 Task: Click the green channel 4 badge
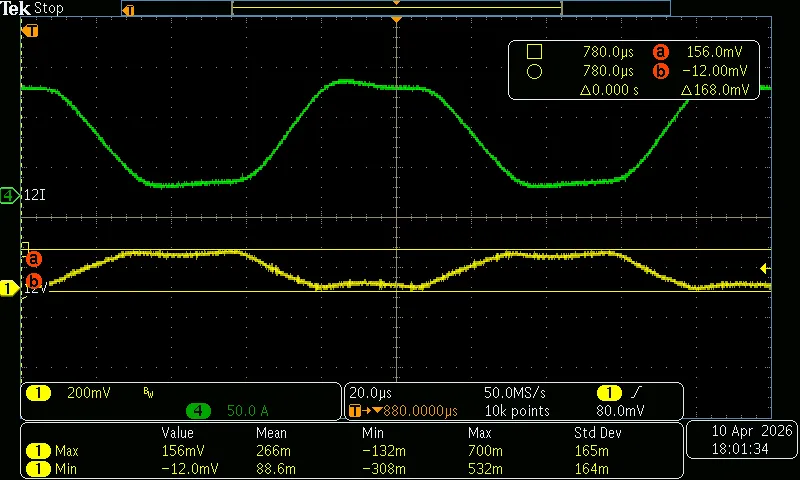(x=198, y=411)
